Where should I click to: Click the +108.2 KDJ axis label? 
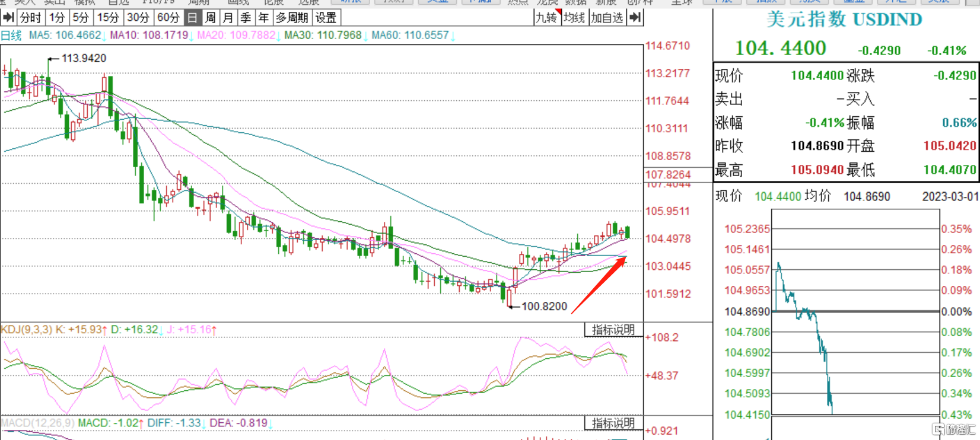pyautogui.click(x=661, y=337)
